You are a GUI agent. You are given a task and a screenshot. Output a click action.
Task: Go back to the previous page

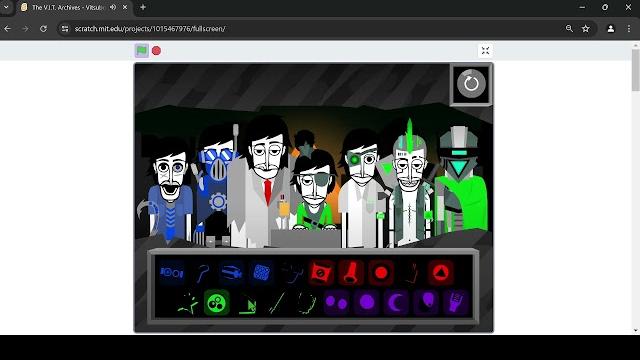pyautogui.click(x=7, y=29)
